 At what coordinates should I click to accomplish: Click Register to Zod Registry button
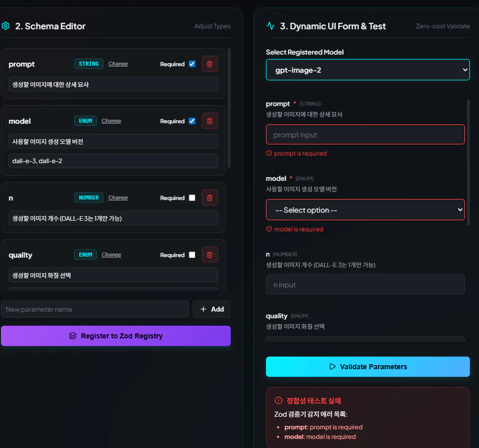coord(116,336)
